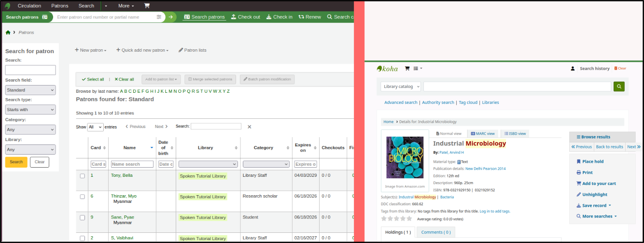Switch to the MARC view tab
Viewport: 644px width, 243px height.
click(x=483, y=133)
